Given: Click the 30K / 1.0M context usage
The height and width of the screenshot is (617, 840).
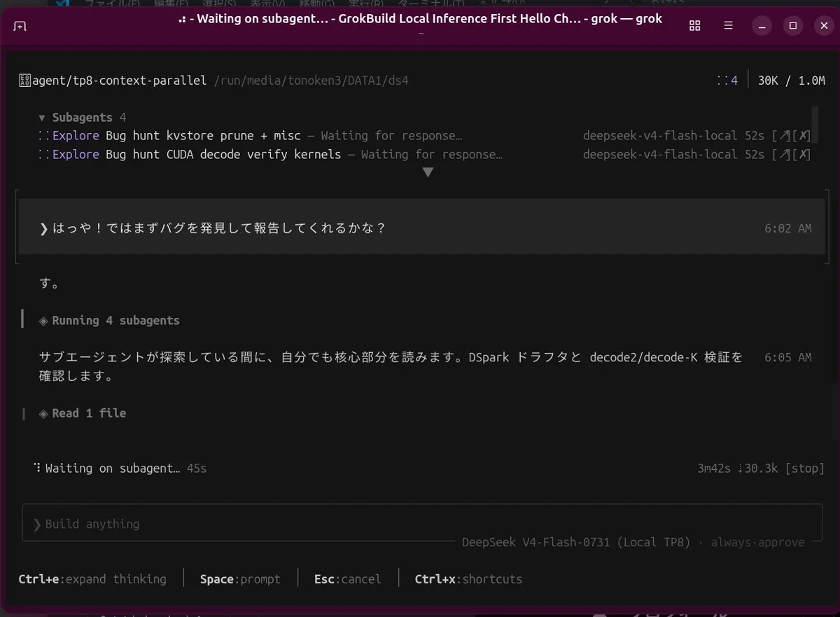Looking at the screenshot, I should (x=792, y=81).
